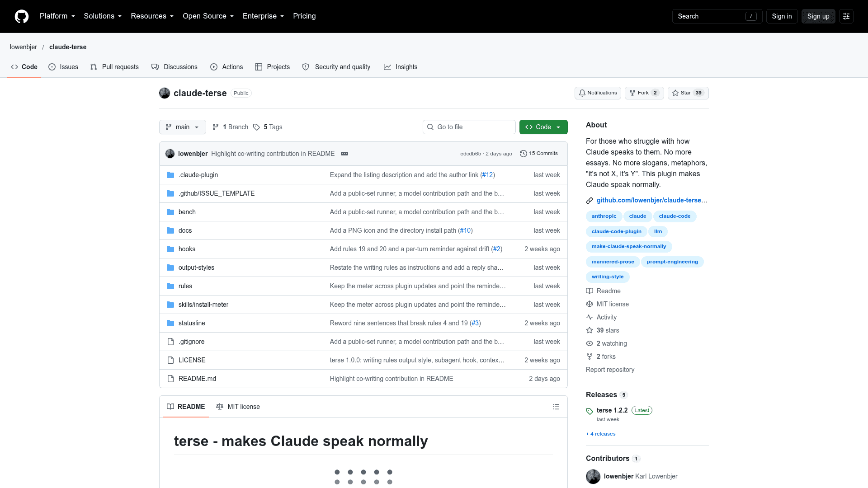Click the prompt-engineering topic tag
Image resolution: width=868 pixels, height=488 pixels.
tap(672, 262)
